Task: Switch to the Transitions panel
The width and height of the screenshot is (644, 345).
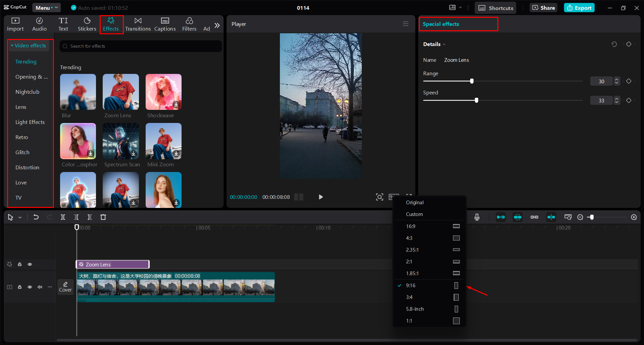Action: 138,24
